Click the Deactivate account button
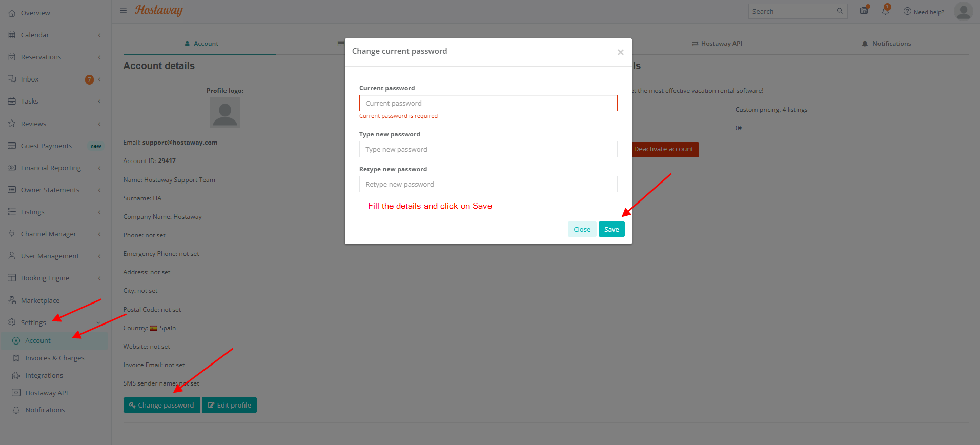The width and height of the screenshot is (980, 445). point(665,149)
